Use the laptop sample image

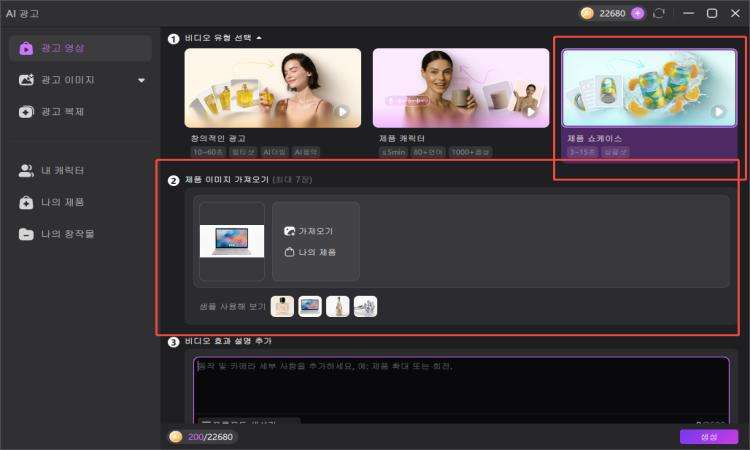click(310, 307)
